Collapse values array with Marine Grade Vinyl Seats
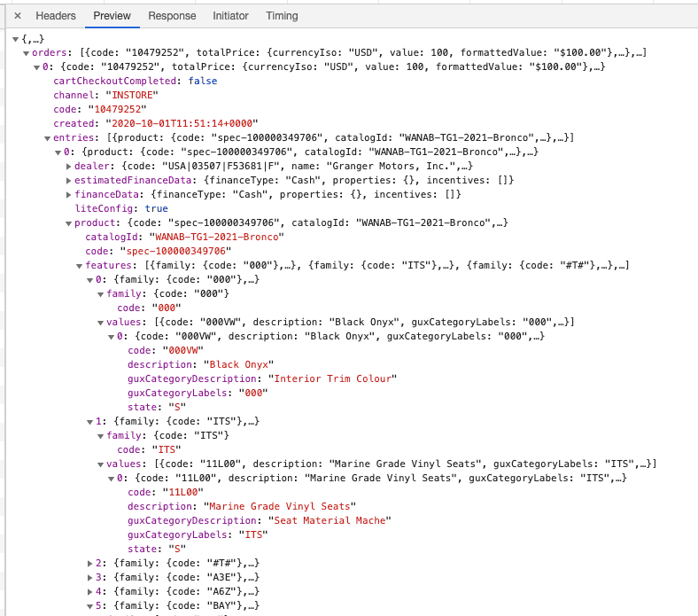Viewport: 698px width, 616px height. pyautogui.click(x=101, y=464)
